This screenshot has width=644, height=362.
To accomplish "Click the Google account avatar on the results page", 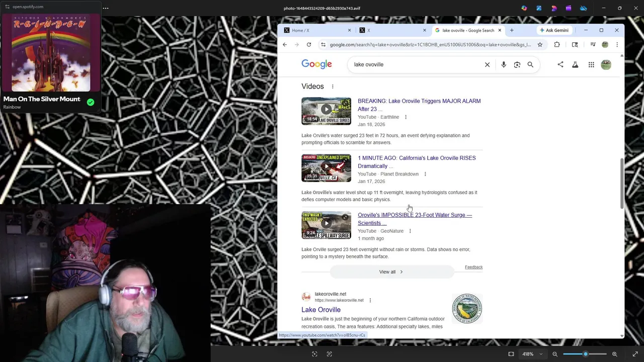I will click(606, 64).
